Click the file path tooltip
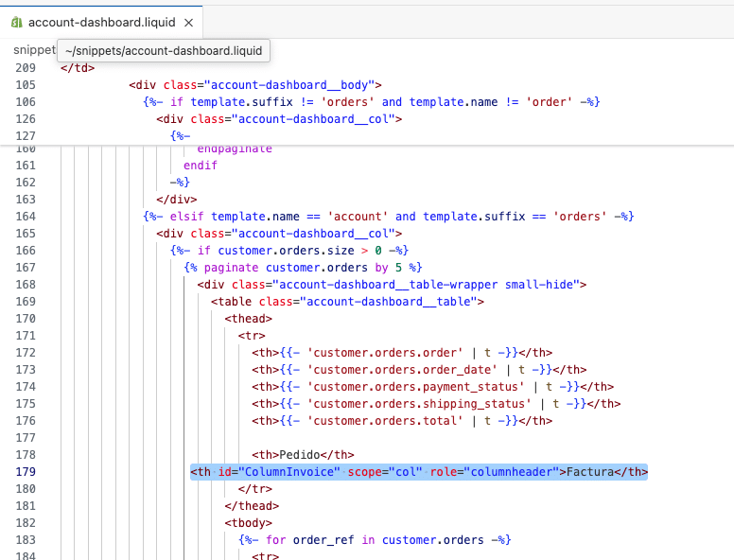The width and height of the screenshot is (734, 560). 165,50
